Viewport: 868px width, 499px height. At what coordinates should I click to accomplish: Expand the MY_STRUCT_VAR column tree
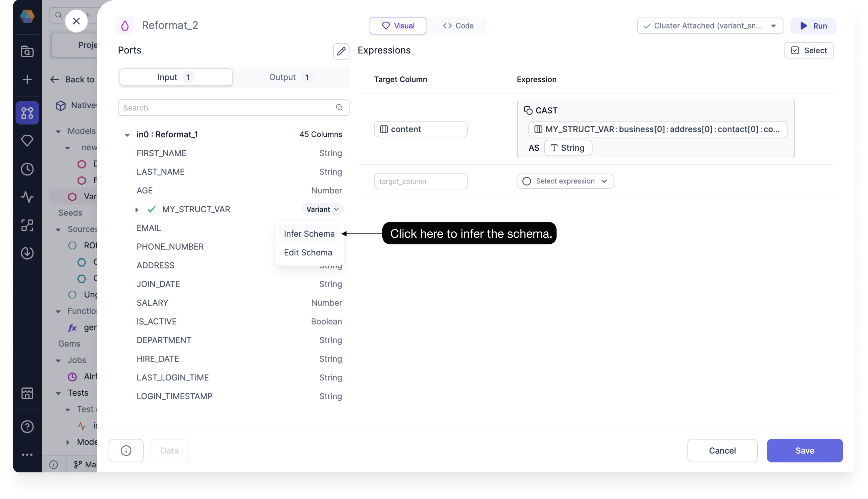136,209
